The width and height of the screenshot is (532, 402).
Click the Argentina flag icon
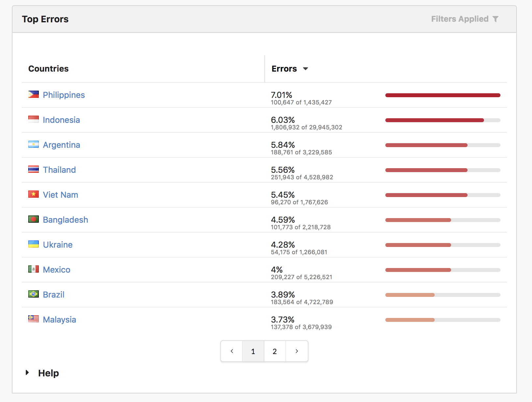tap(33, 145)
